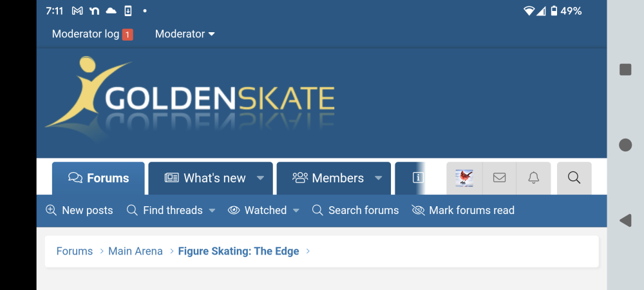This screenshot has width=644, height=290.
Task: Open the conversations envelope icon
Action: coord(499,178)
